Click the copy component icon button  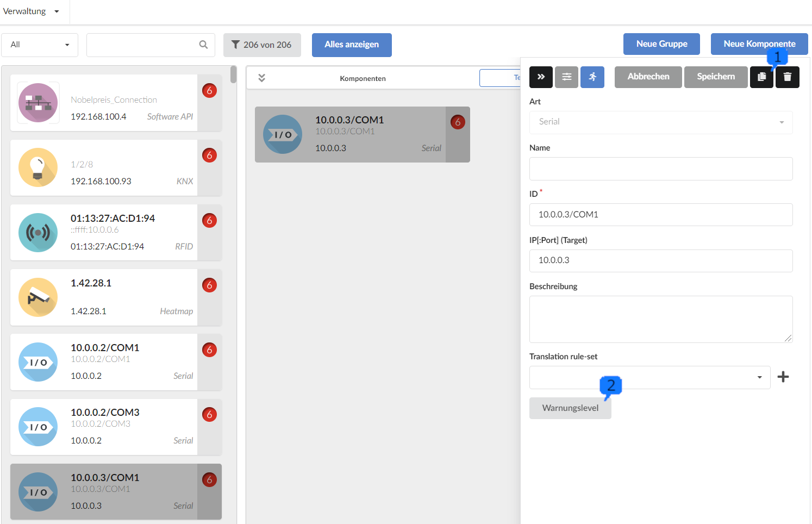(x=761, y=77)
